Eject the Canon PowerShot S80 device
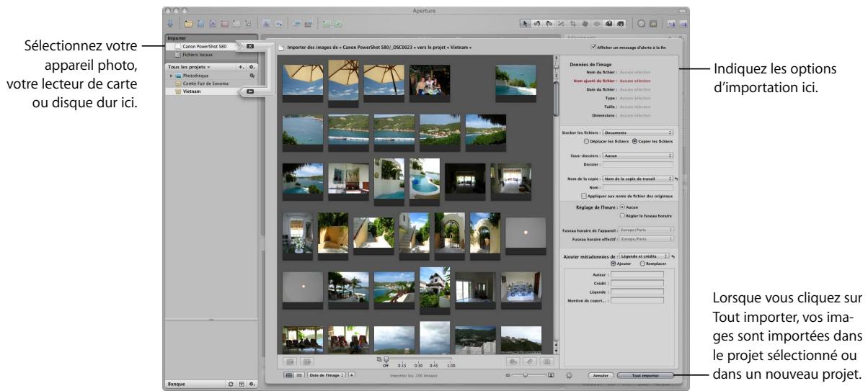This screenshot has width=868, height=391. [250, 46]
